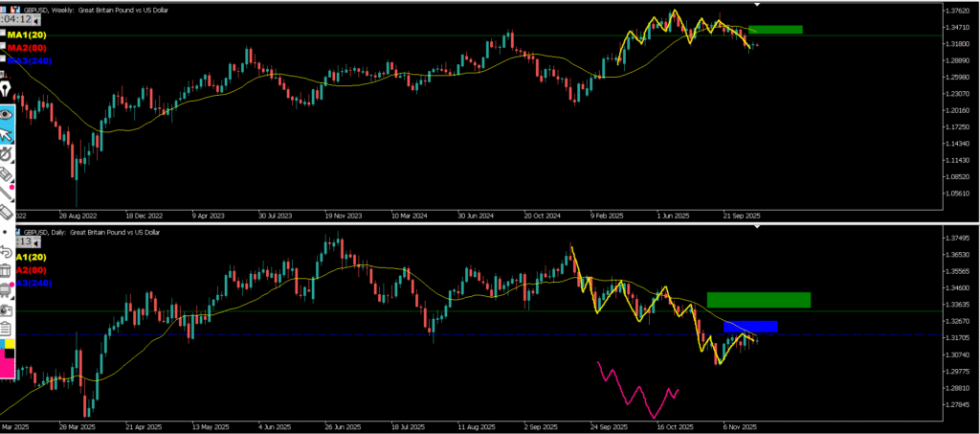This screenshot has width=980, height=434.
Task: Click the speaker arrow beside daily timer
Action: pyautogui.click(x=38, y=241)
